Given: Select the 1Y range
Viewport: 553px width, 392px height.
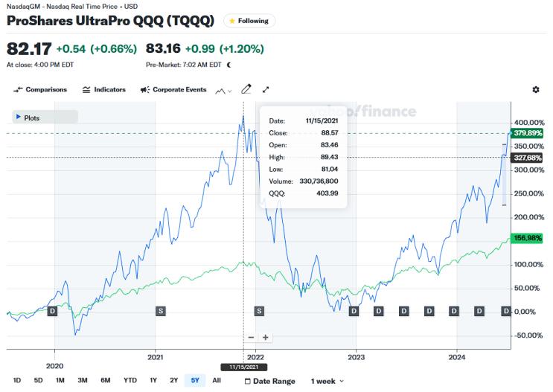Looking at the screenshot, I should [x=153, y=380].
